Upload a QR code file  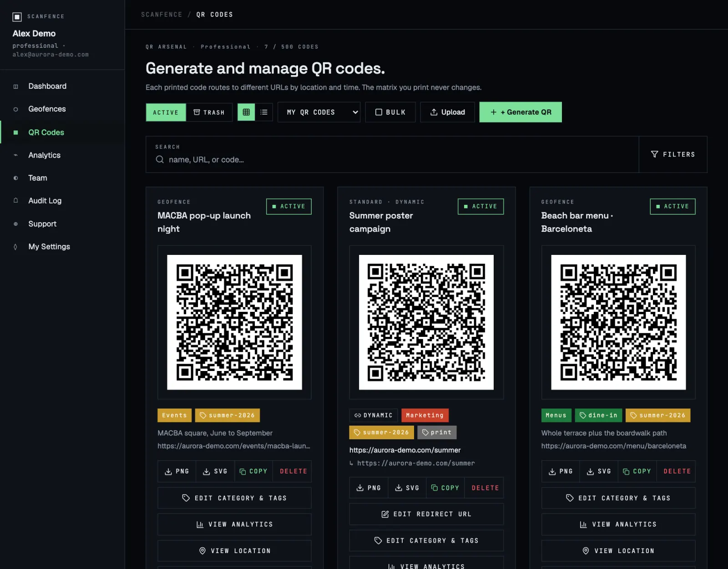tap(448, 112)
